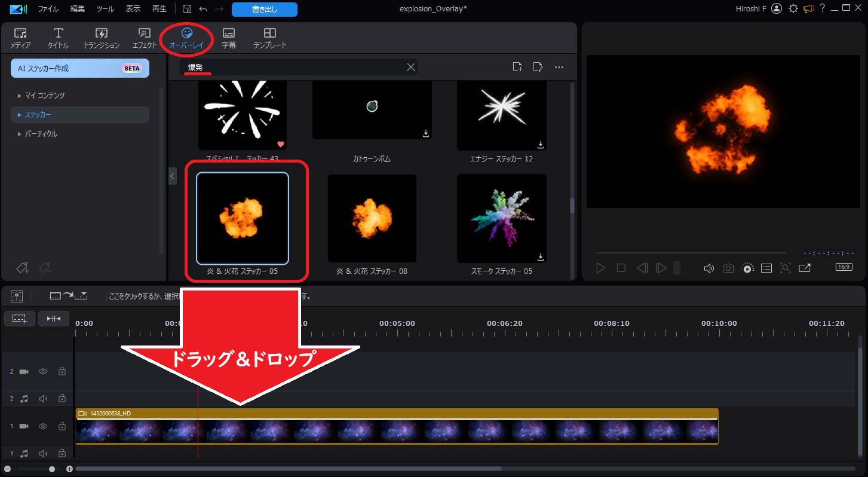Screen dimensions: 868x477
Task: Open the help question mark icon
Action: click(823, 8)
